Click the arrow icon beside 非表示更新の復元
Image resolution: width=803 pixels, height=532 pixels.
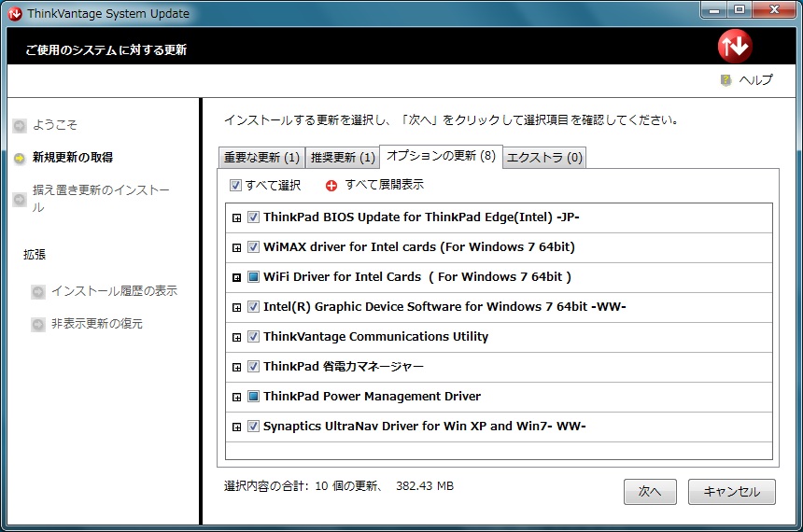coord(38,325)
